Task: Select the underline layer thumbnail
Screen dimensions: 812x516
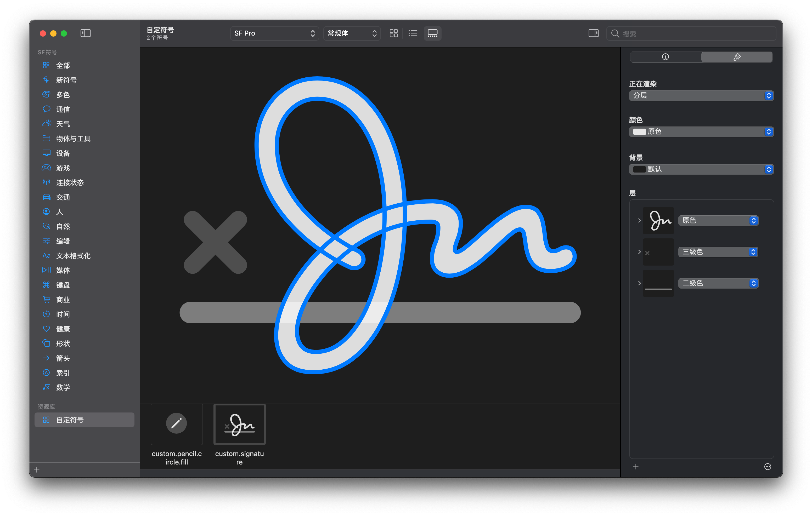Action: pyautogui.click(x=658, y=283)
